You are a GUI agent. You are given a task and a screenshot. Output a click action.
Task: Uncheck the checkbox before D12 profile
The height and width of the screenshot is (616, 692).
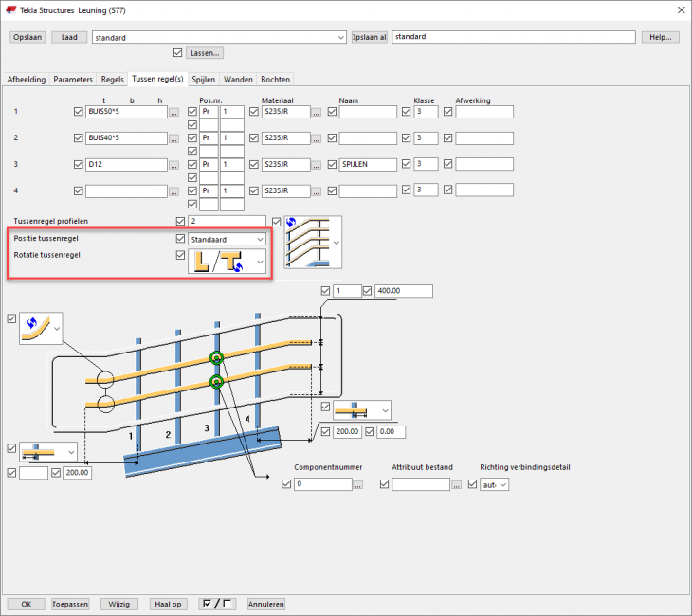pos(78,164)
